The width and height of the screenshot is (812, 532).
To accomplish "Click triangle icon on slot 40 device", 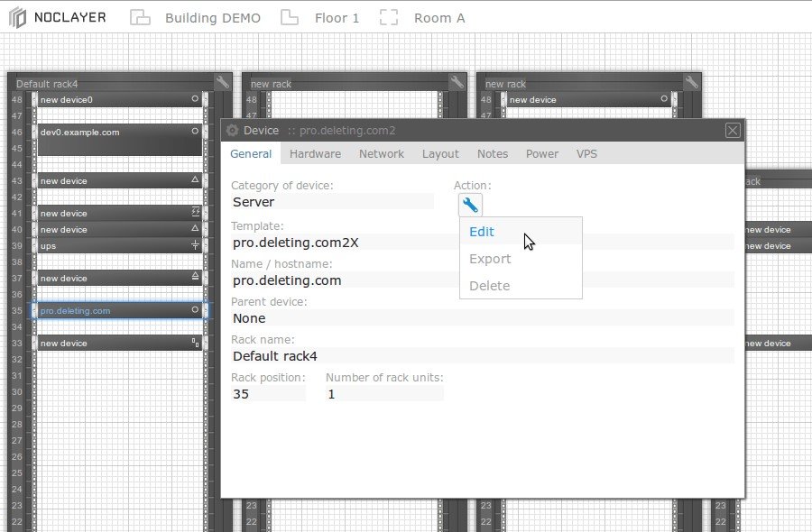I will coord(195,228).
